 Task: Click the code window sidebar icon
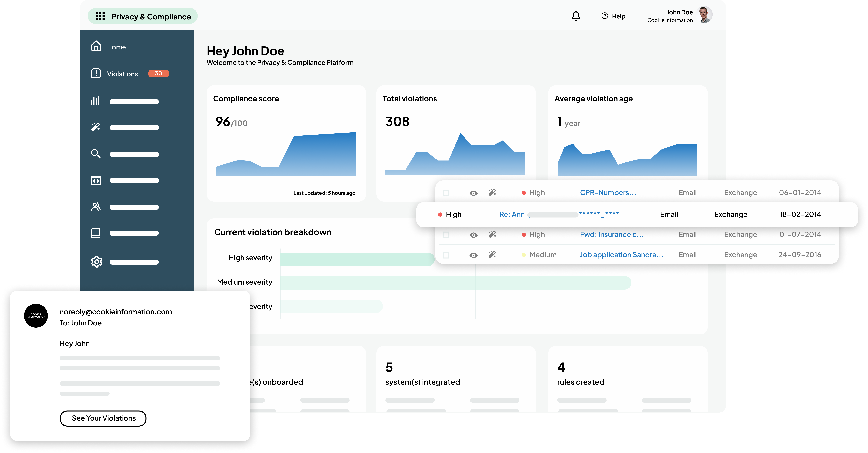(96, 180)
